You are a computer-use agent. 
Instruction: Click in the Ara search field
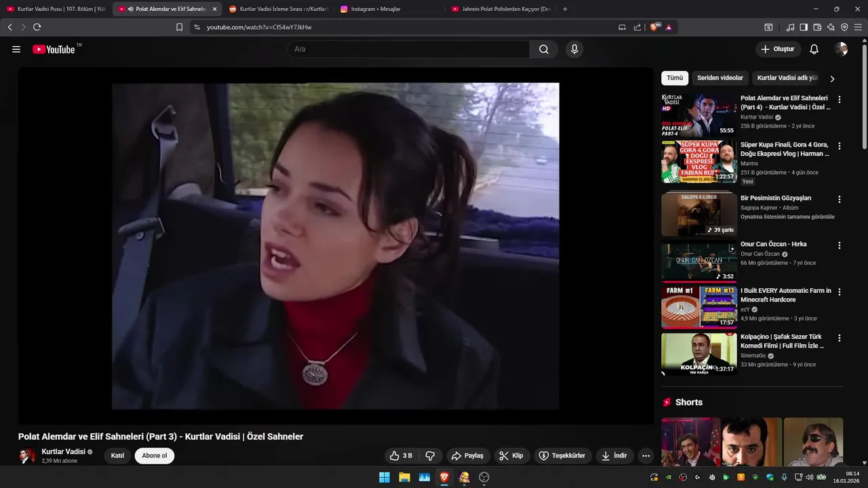tap(408, 49)
